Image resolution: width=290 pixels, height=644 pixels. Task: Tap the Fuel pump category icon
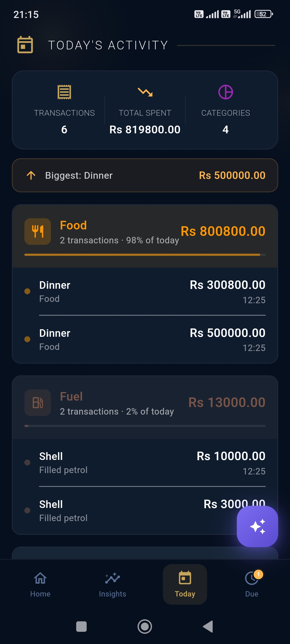(x=38, y=402)
